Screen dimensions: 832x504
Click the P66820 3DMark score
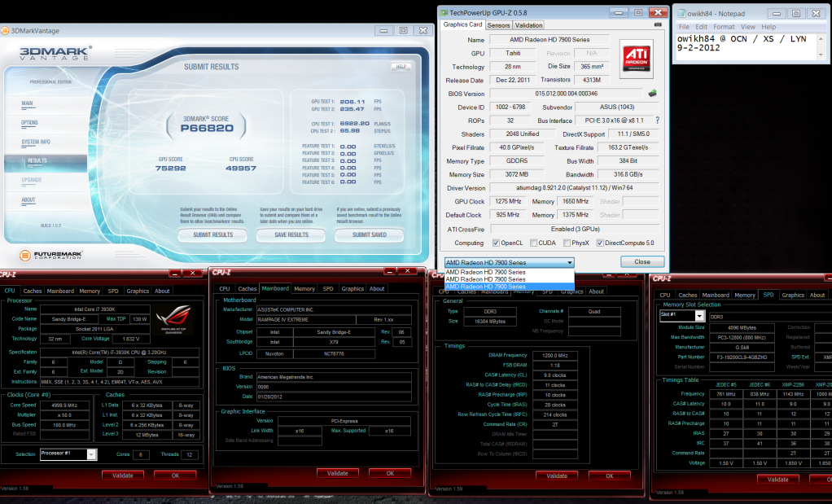(207, 128)
